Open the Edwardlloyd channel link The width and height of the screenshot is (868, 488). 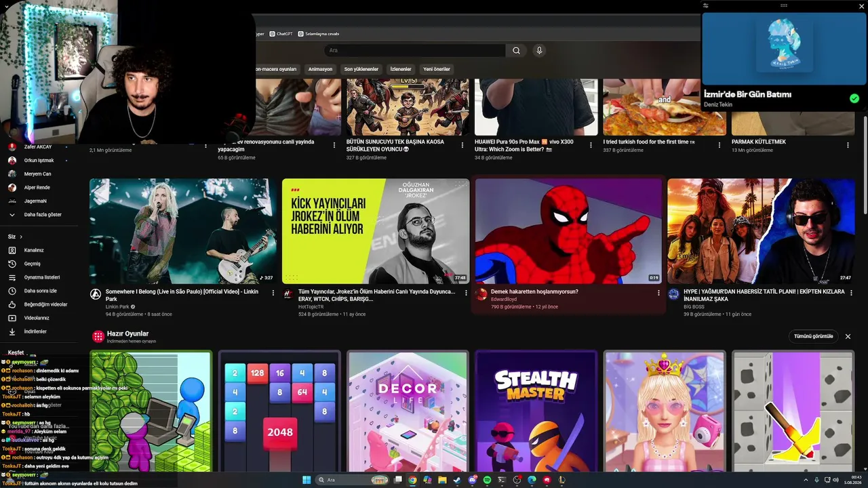[504, 299]
